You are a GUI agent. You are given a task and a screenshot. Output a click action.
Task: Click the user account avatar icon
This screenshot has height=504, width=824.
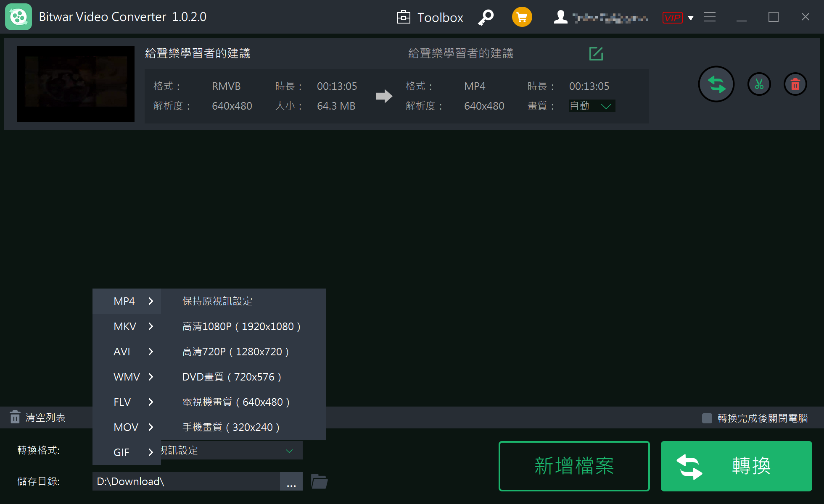point(560,17)
